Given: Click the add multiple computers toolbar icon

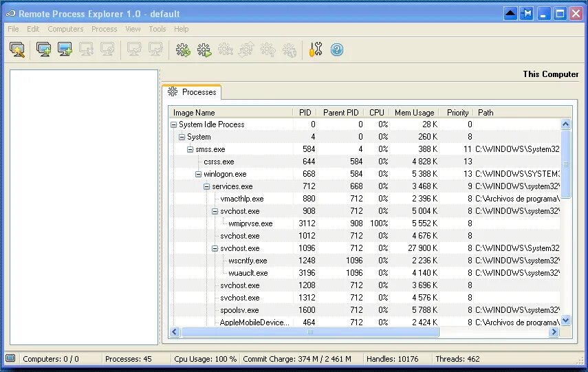Looking at the screenshot, I should tap(43, 50).
